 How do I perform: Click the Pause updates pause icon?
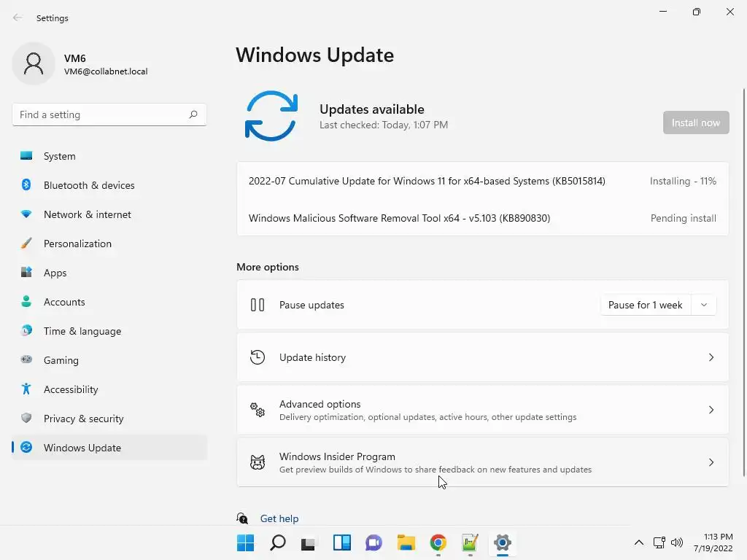pyautogui.click(x=258, y=305)
